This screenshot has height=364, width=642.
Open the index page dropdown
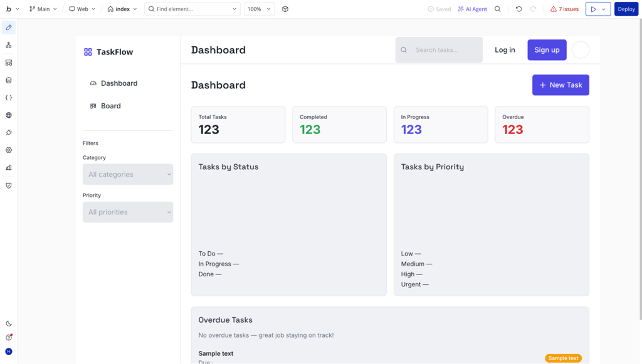(x=122, y=9)
